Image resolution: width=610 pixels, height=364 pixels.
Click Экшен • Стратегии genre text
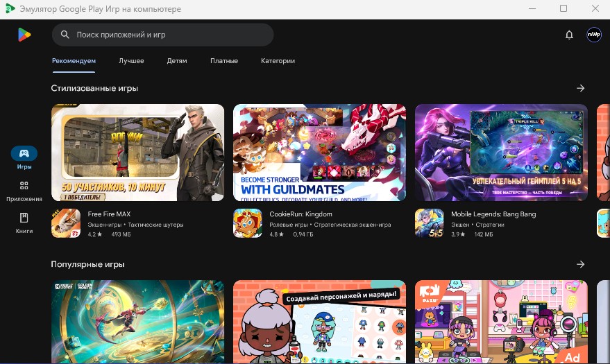click(x=477, y=225)
